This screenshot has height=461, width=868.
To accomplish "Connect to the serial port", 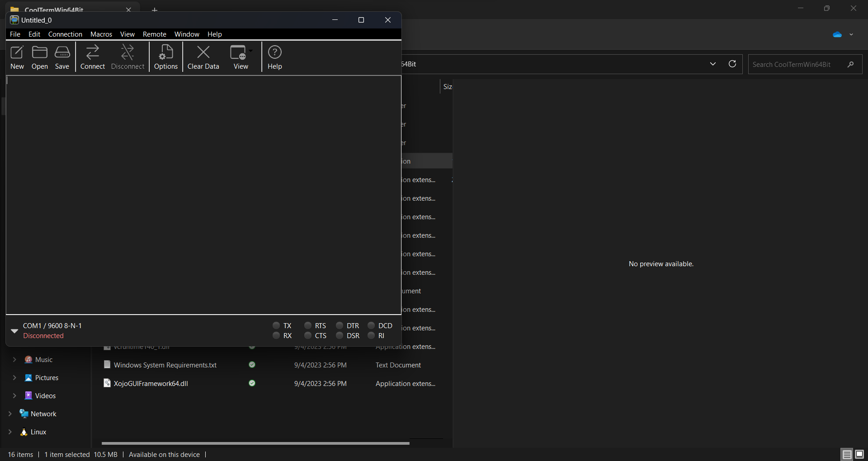I will click(93, 57).
